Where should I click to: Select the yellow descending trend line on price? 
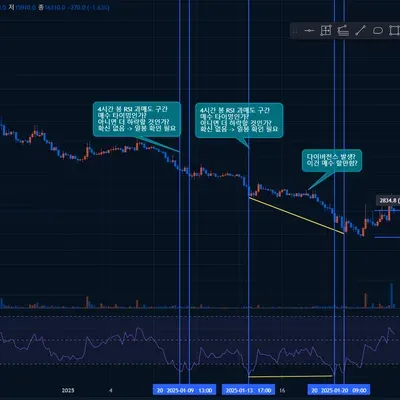click(x=296, y=216)
